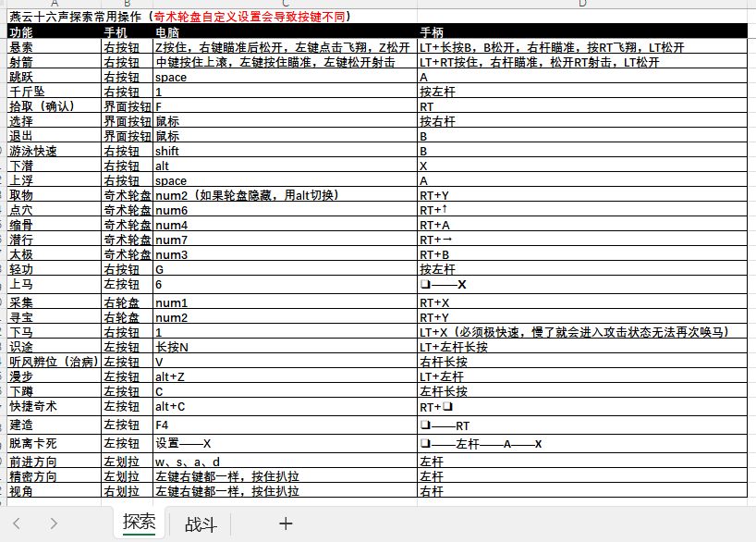Select cell 下潜
Image resolution: width=756 pixels, height=542 pixels.
coord(54,166)
